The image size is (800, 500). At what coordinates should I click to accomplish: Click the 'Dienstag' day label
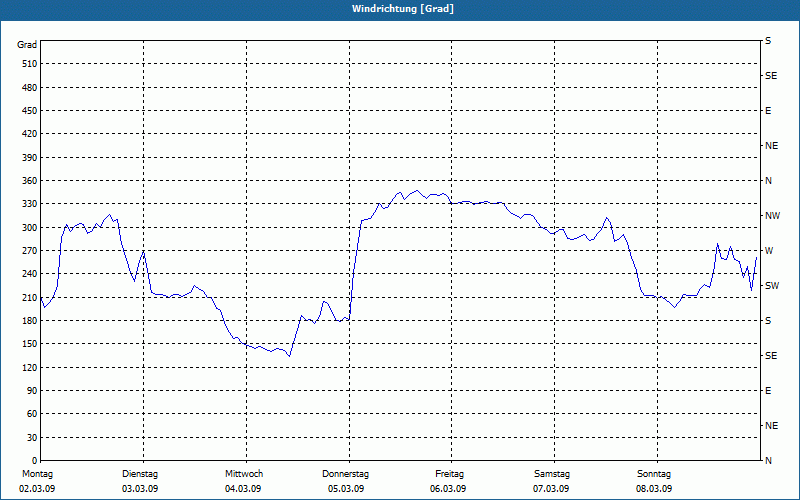pyautogui.click(x=140, y=474)
